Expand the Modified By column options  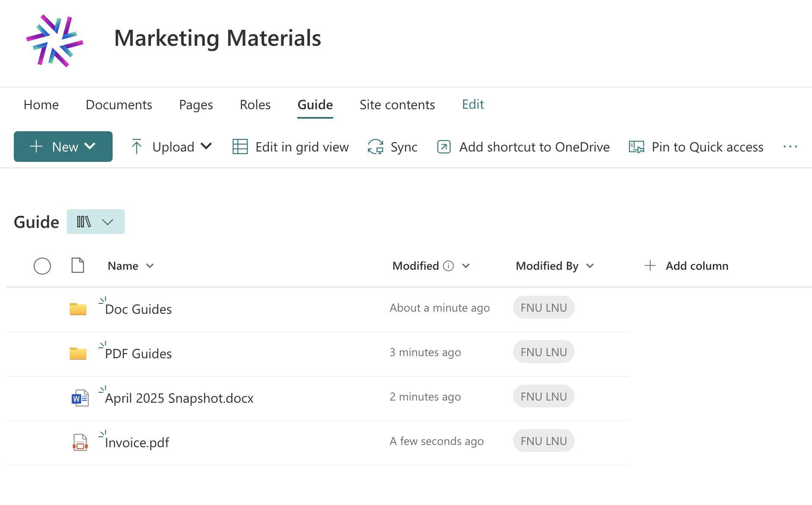click(x=590, y=266)
